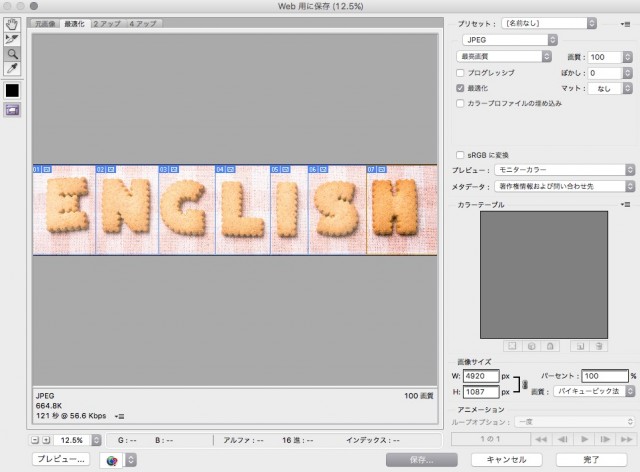This screenshot has height=472, width=640.
Task: Enable the プログレッシブ checkbox
Action: [460, 73]
